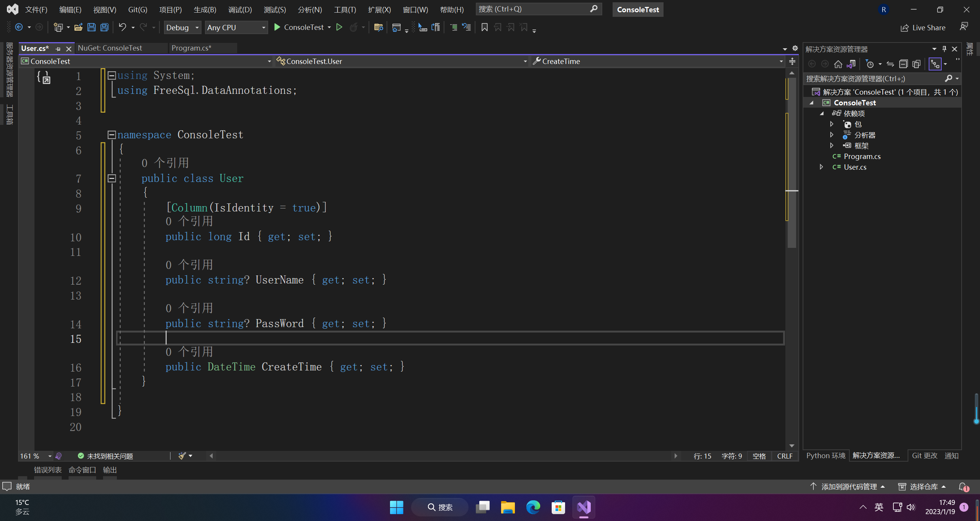The height and width of the screenshot is (521, 980).
Task: Switch to Program.cs* tab
Action: tap(192, 48)
